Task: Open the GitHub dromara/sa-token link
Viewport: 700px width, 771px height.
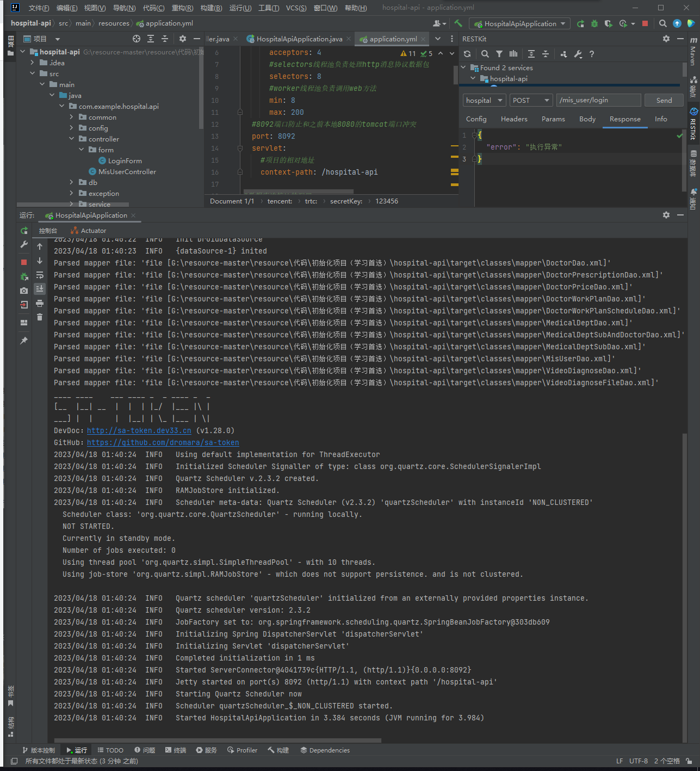Action: pos(163,442)
